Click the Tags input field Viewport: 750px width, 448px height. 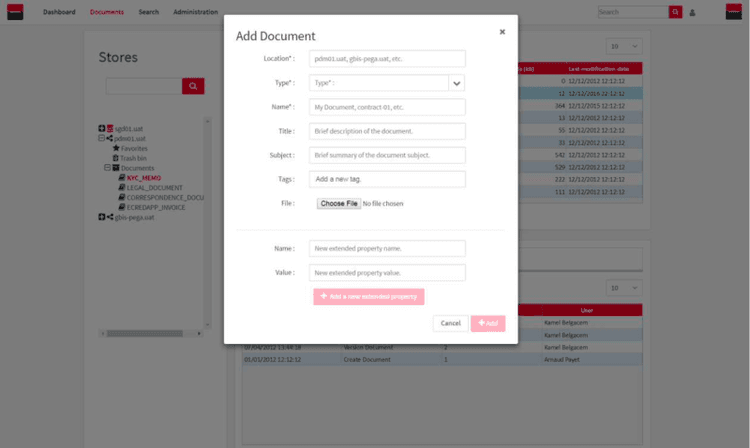pyautogui.click(x=387, y=179)
